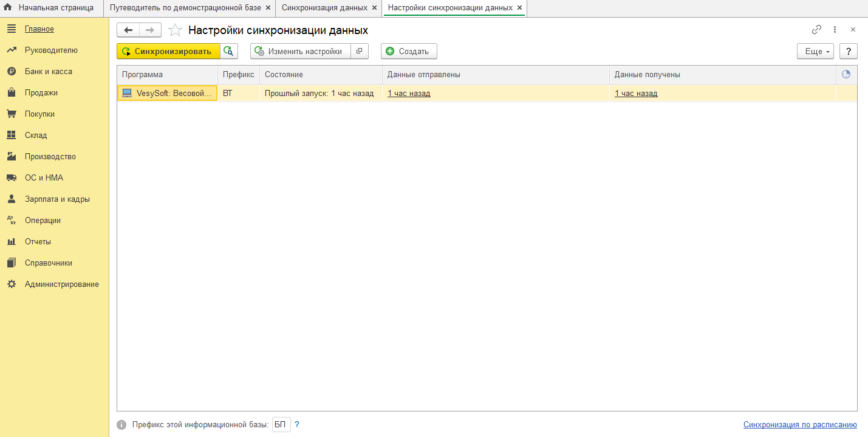
Task: Click the forward navigation arrow button
Action: [150, 30]
